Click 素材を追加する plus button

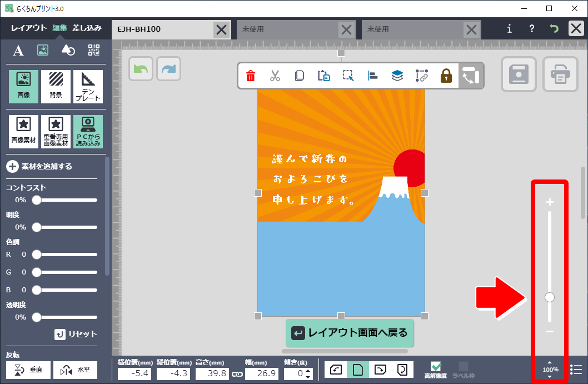click(12, 167)
